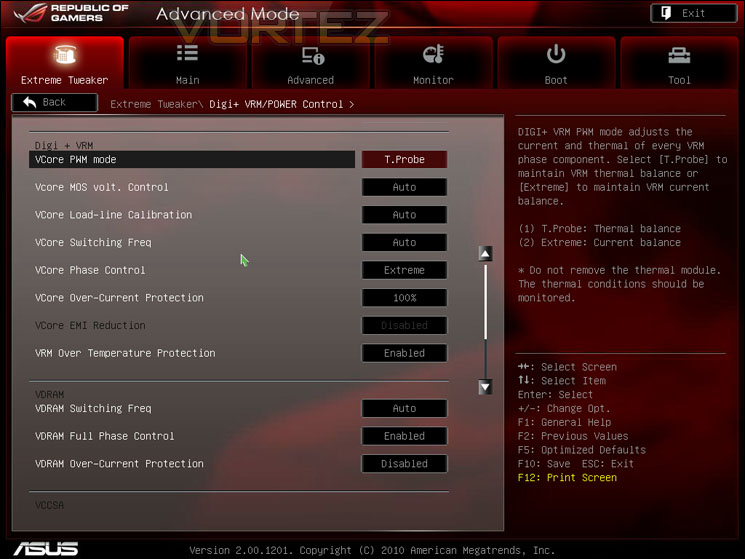Click the scrollbar down arrow
The image size is (745, 559).
[485, 387]
